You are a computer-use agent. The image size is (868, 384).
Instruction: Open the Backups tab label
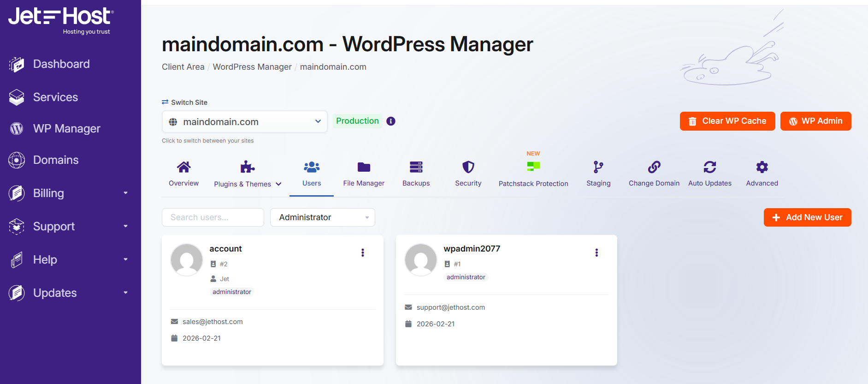[x=416, y=183]
